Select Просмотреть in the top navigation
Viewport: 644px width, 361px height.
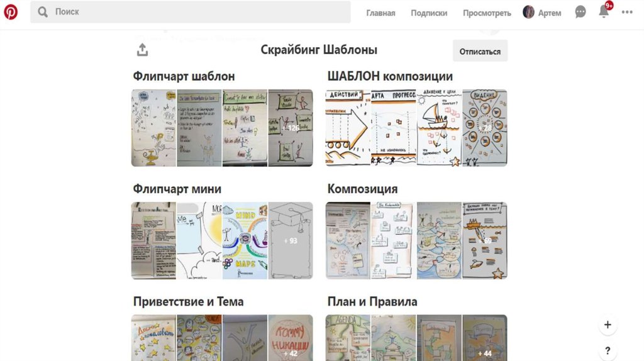click(487, 13)
